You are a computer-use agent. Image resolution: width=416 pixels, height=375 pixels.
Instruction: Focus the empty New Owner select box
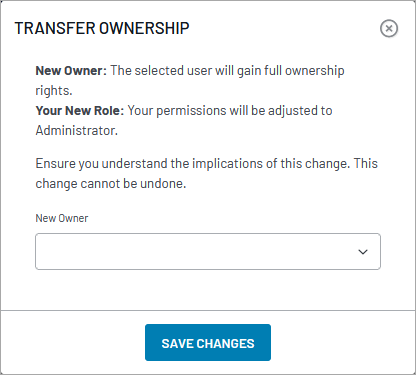(208, 251)
